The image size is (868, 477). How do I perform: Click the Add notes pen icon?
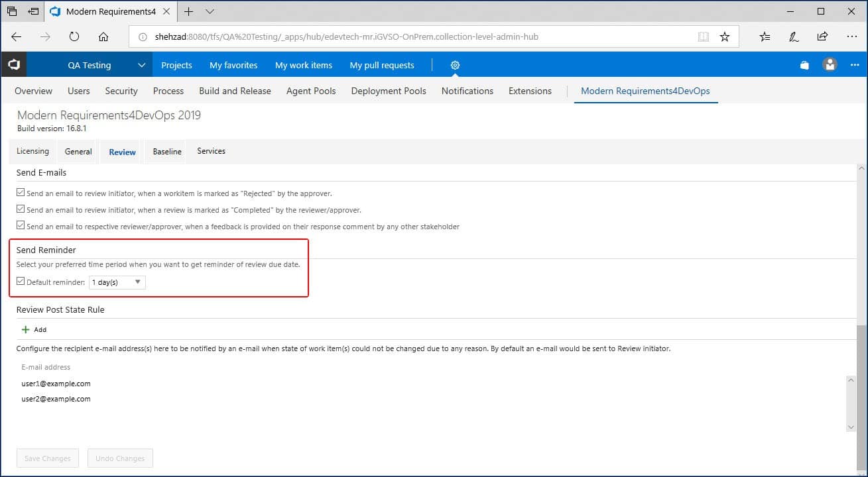pyautogui.click(x=794, y=37)
